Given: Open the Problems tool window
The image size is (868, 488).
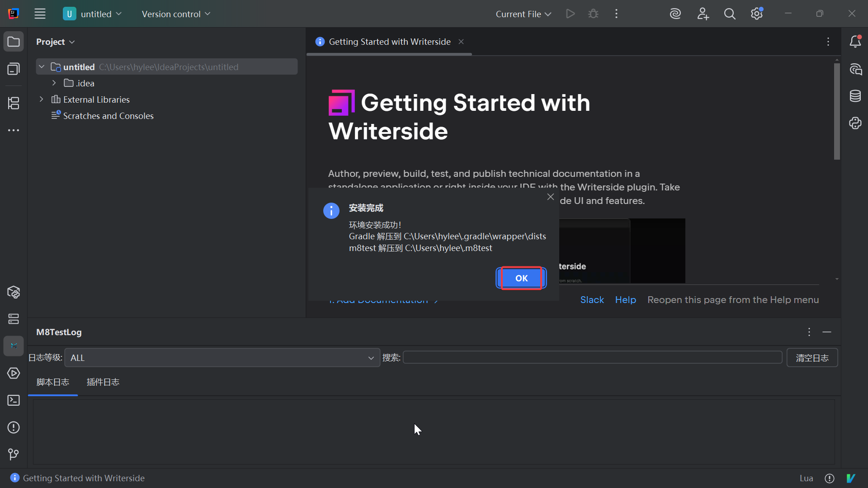Looking at the screenshot, I should coord(14,427).
